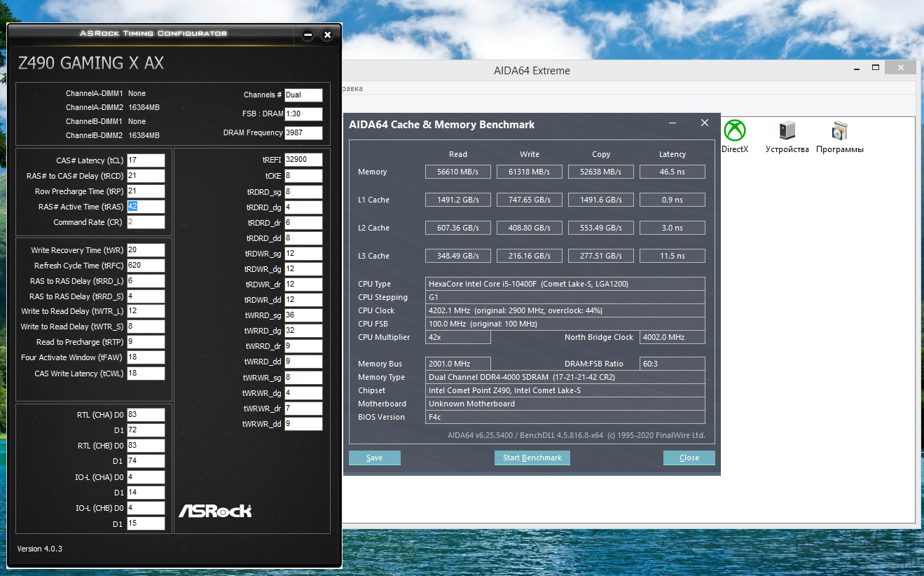Select the RAS# to CAS# Delay (tRCD) field
Screen dimensions: 924x576
[x=146, y=176]
